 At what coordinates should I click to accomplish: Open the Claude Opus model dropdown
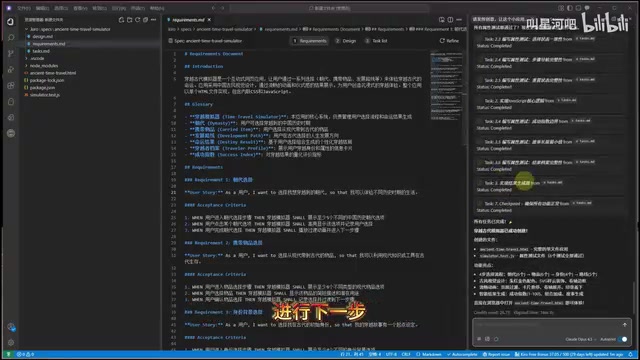pos(580,339)
